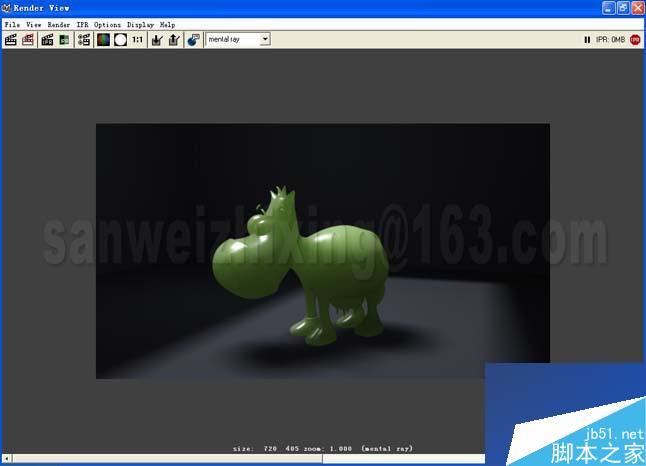Set real size with the 1:1 icon
The height and width of the screenshot is (466, 646).
[x=137, y=40]
